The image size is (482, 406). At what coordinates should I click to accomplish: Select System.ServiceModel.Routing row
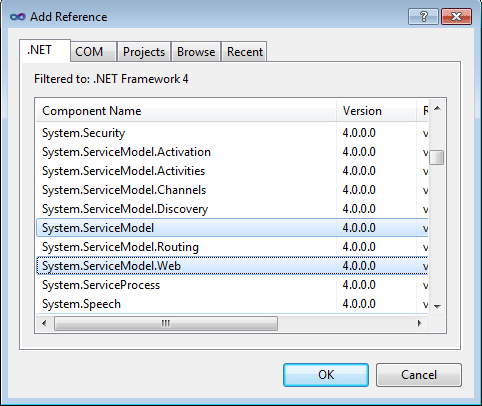point(232,247)
